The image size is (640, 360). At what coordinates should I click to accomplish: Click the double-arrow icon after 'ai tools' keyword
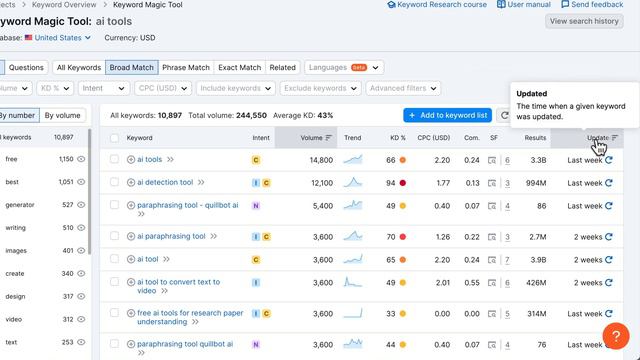(x=170, y=160)
